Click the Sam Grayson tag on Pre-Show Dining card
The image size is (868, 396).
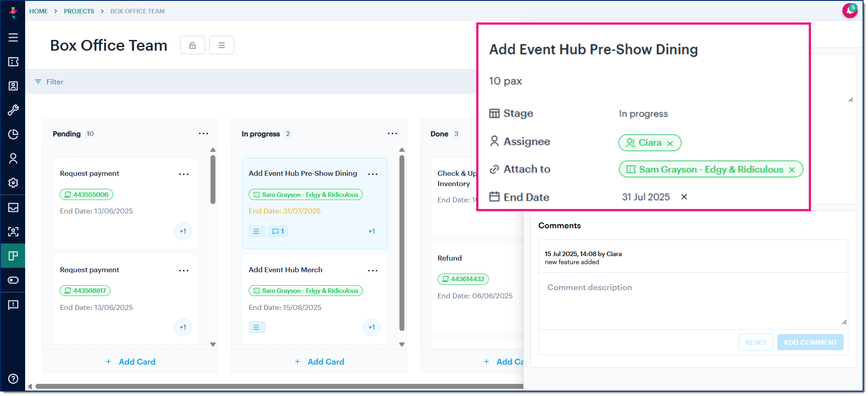tap(306, 195)
